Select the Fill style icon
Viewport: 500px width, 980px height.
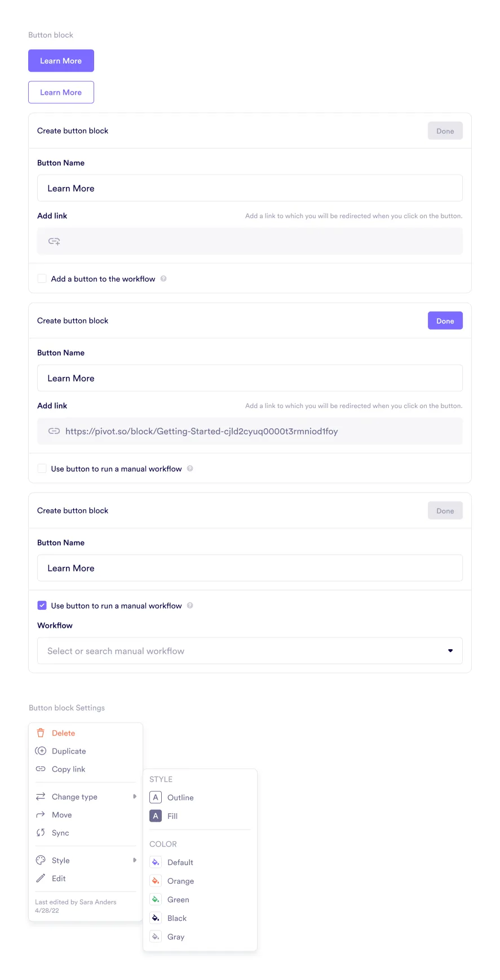(156, 816)
